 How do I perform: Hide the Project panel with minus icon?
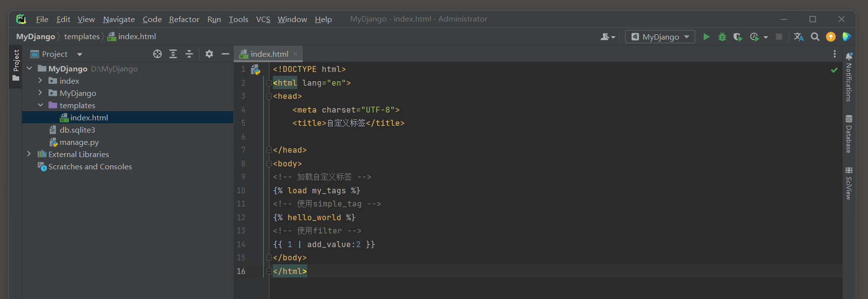click(225, 54)
